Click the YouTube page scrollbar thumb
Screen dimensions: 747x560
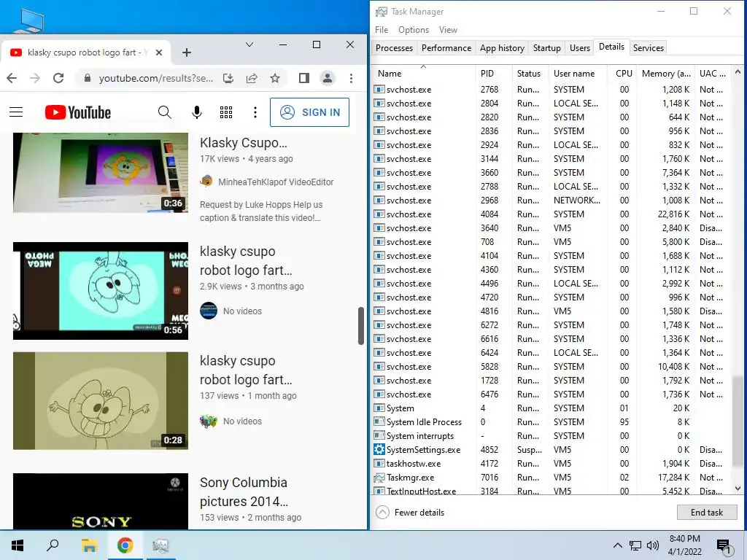coord(361,326)
